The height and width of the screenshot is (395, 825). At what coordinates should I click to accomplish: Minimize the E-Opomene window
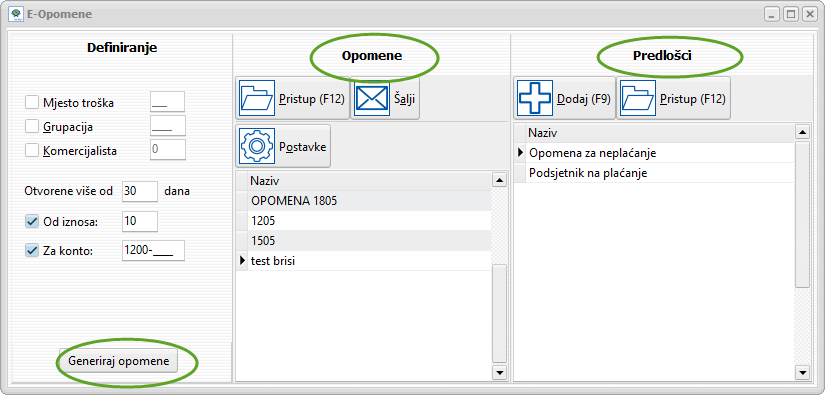point(773,14)
